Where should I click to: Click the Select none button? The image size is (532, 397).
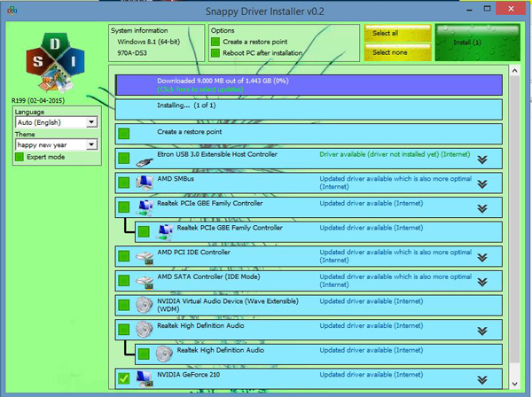397,52
